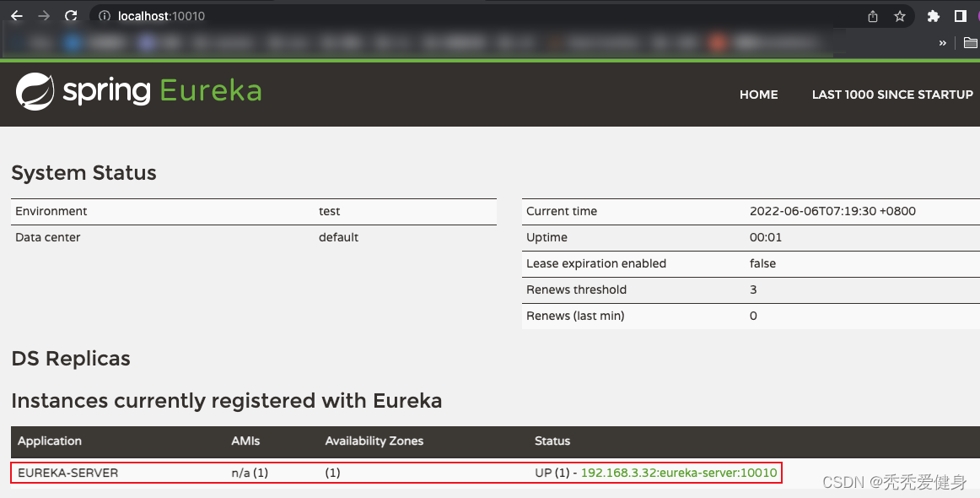Click the Availability Zones column header
Image resolution: width=980 pixels, height=498 pixels.
pos(374,441)
